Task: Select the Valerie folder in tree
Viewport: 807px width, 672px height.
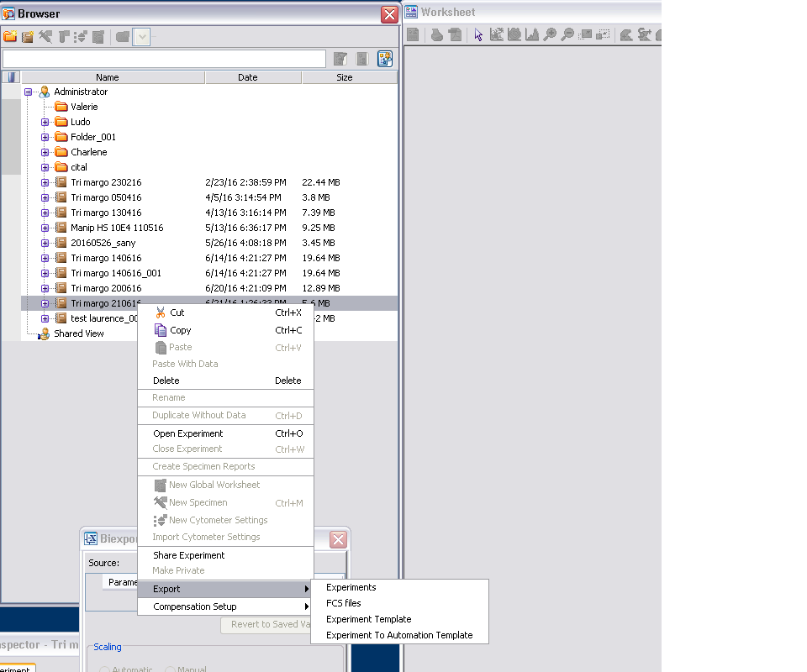Action: click(84, 107)
